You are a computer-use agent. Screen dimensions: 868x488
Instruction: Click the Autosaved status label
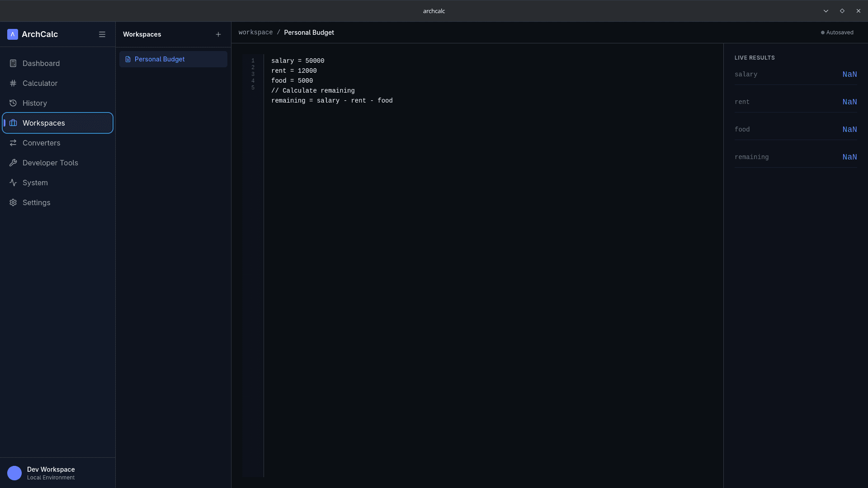click(840, 33)
